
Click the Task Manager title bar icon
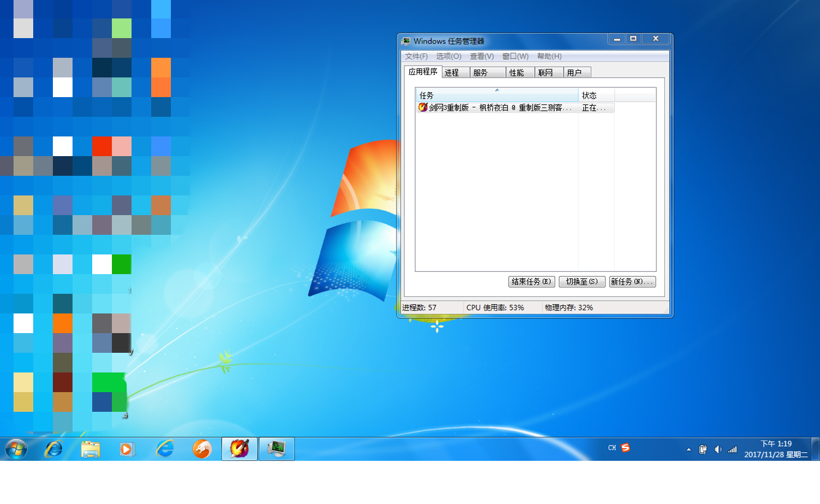pos(406,41)
